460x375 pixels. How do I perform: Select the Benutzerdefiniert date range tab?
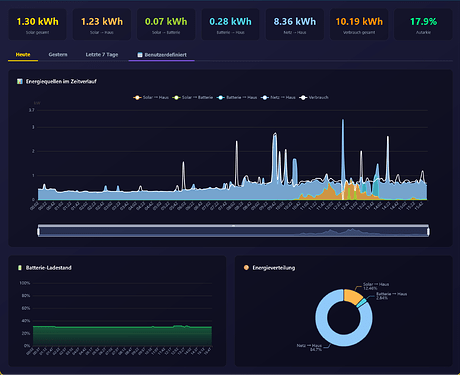(x=162, y=55)
